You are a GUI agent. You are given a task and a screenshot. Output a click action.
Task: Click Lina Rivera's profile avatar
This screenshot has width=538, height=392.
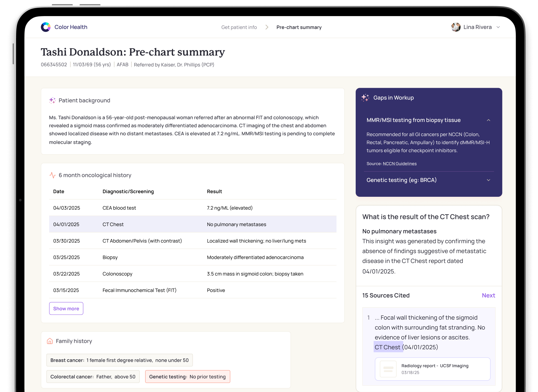[x=456, y=27]
